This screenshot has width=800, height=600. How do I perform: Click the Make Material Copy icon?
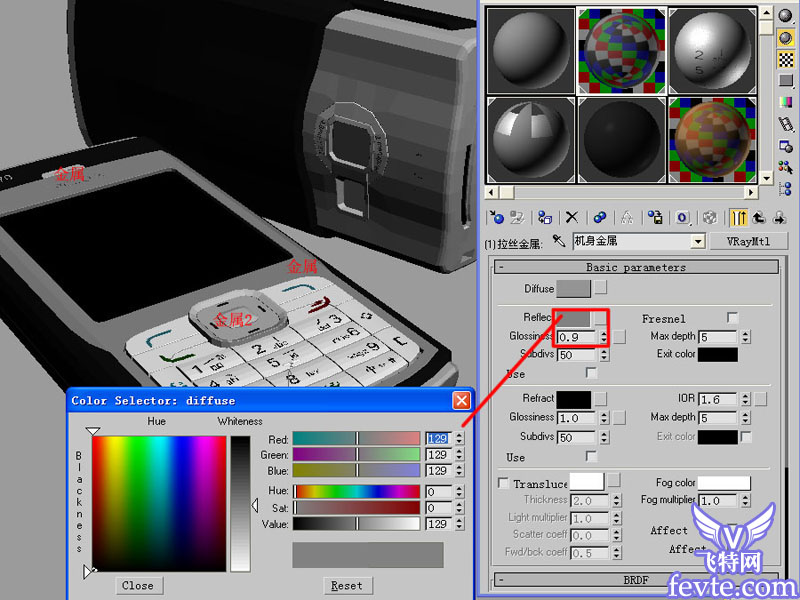599,218
